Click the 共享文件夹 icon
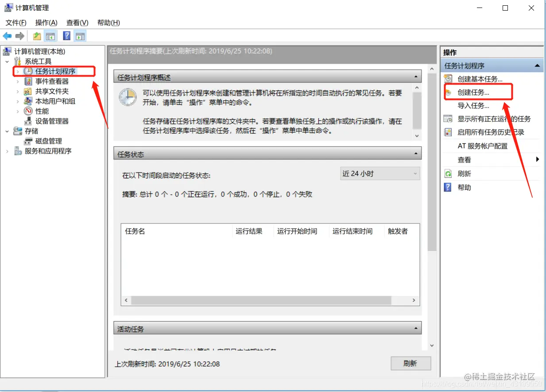546x392 pixels. [28, 91]
